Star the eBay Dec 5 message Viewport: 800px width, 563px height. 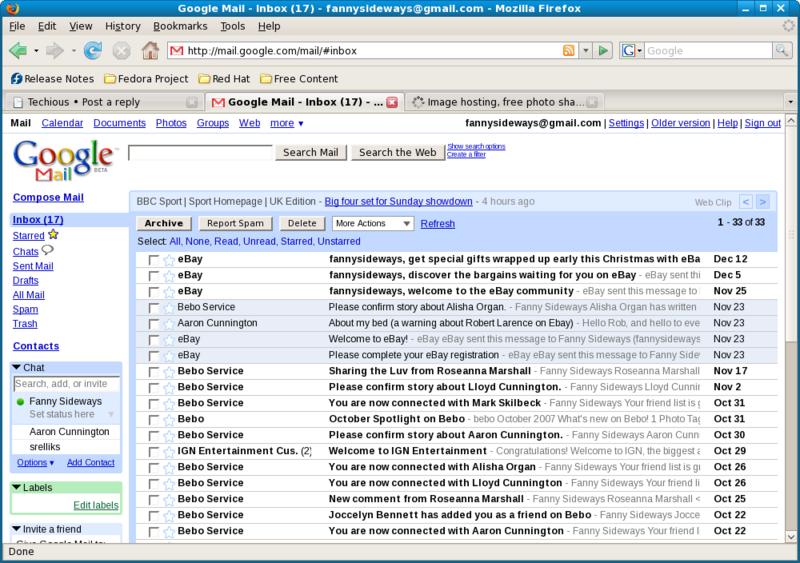(169, 276)
